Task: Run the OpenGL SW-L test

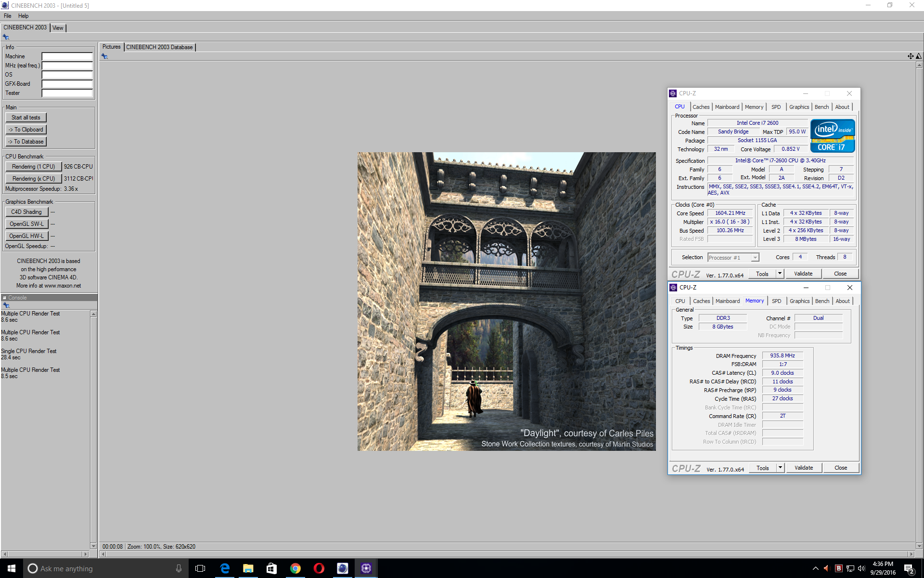Action: click(26, 224)
